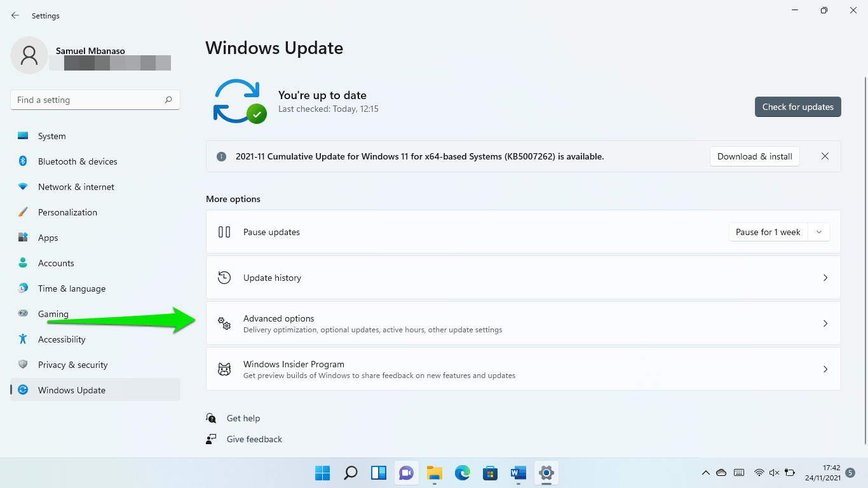868x488 pixels.
Task: Expand the Pause for 1 week dropdown
Action: coord(819,232)
